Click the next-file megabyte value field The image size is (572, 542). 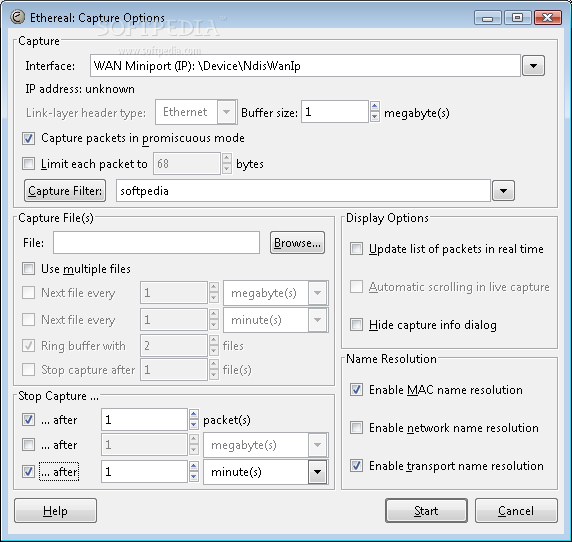pyautogui.click(x=174, y=293)
